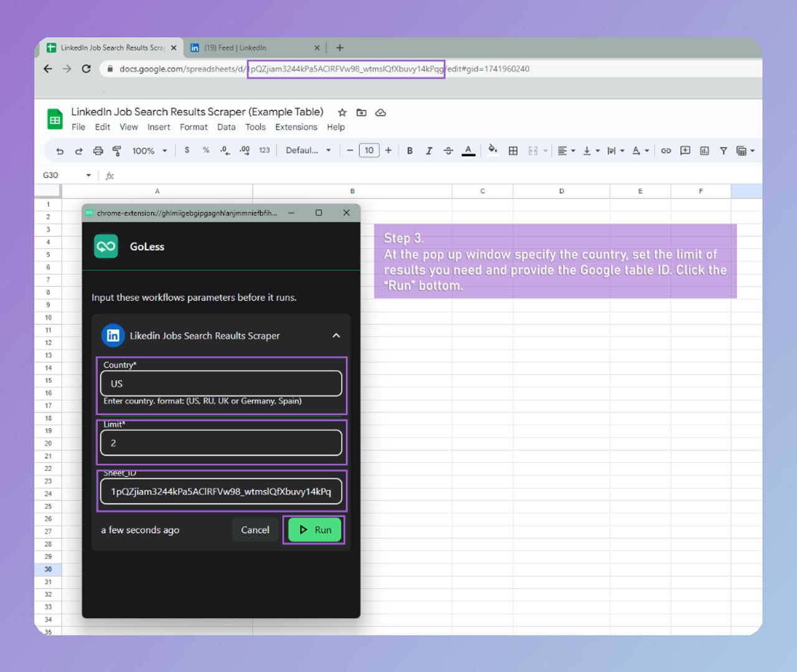Click the Run button

pyautogui.click(x=314, y=530)
